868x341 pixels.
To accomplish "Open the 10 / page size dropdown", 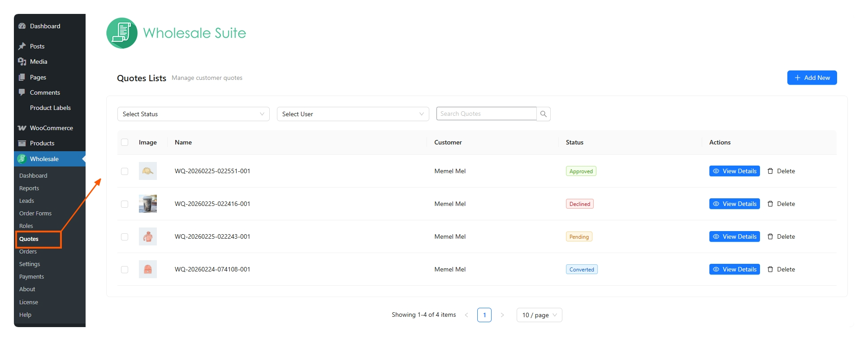I will pos(539,315).
